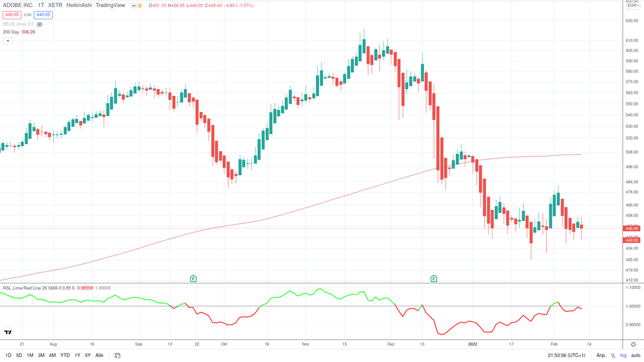Open the TradingView logo link
The width and height of the screenshot is (644, 362).
[8, 332]
